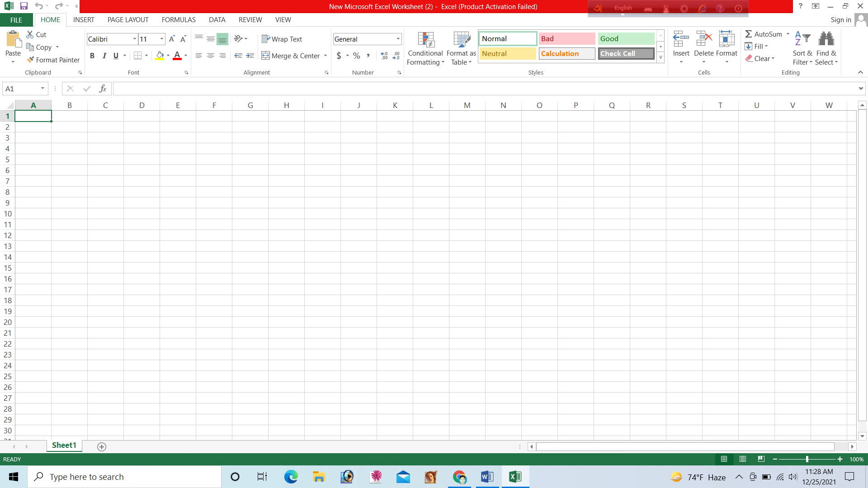The image size is (868, 488).
Task: Add a new sheet with plus icon
Action: (102, 446)
